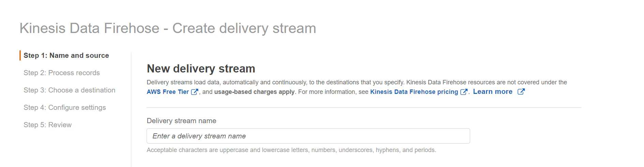Click the external-link icon next to Learn more

(521, 91)
